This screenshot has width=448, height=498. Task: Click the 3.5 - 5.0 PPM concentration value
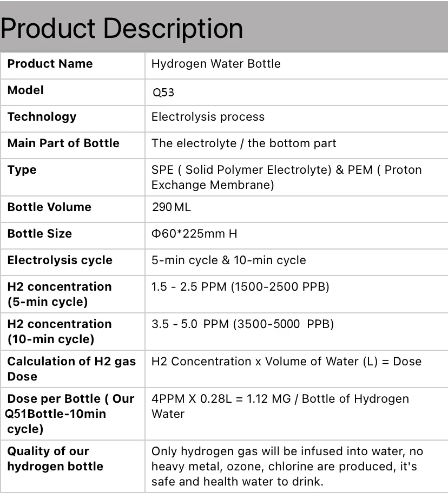tap(242, 324)
